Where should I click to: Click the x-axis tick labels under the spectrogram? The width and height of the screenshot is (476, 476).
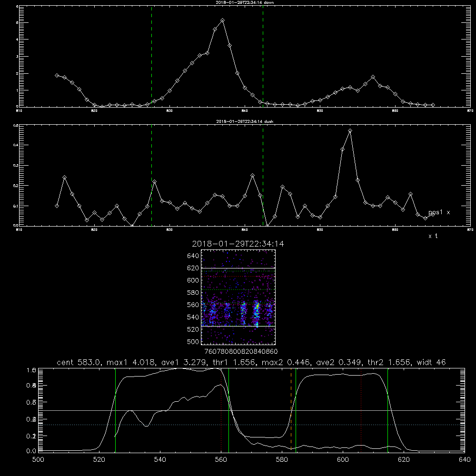(241, 352)
